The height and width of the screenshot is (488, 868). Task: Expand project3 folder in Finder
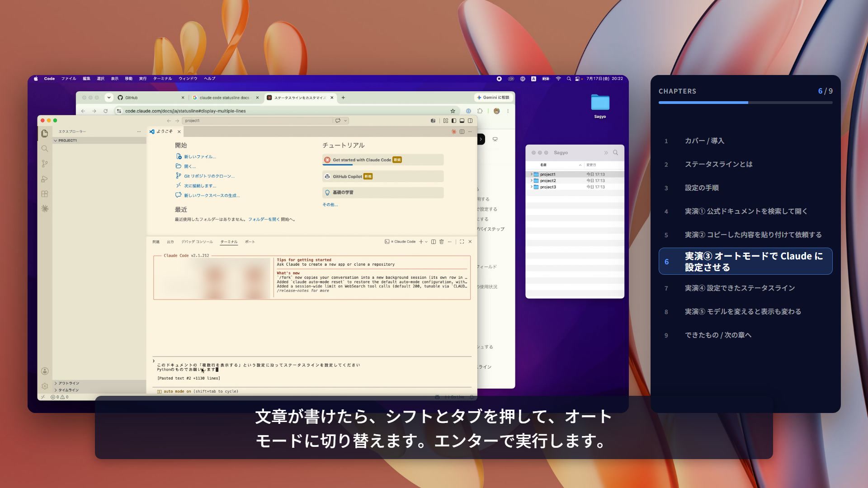pyautogui.click(x=531, y=187)
